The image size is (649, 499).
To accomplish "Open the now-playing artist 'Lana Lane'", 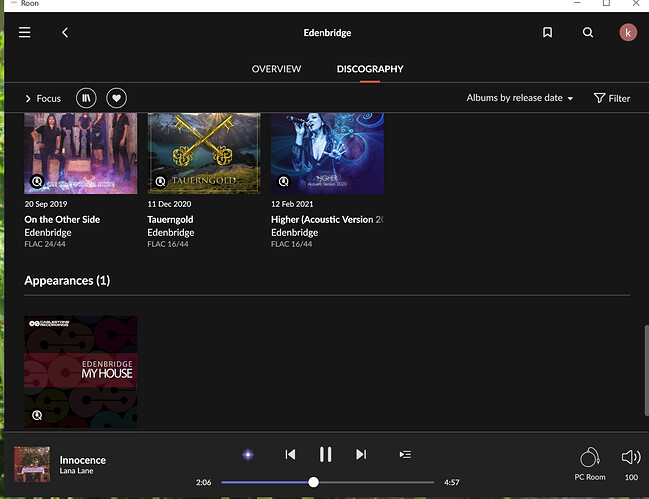I will pos(76,471).
